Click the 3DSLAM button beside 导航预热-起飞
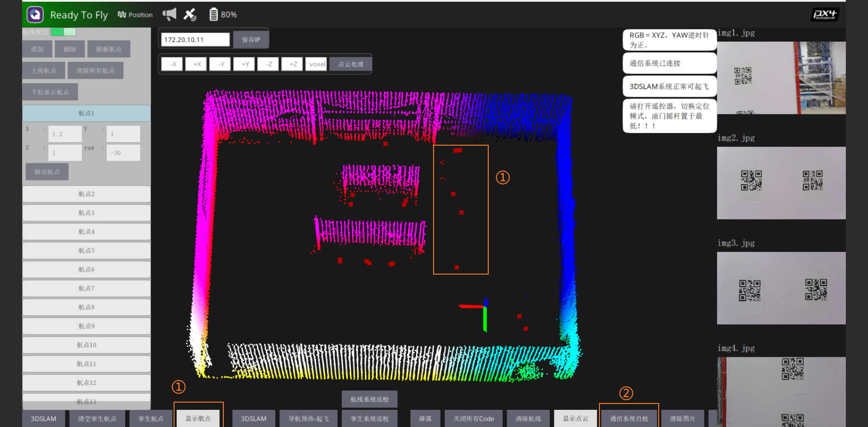Screen dimensions: 868x427 [254, 418]
